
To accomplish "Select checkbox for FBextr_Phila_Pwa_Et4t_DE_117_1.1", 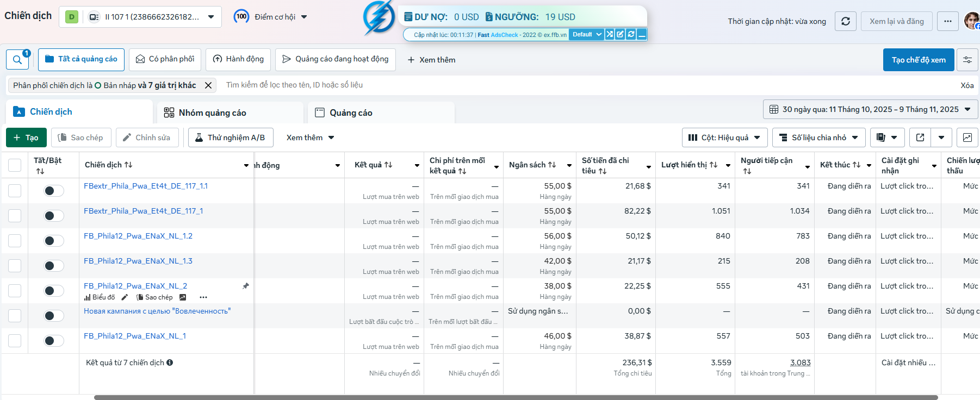I will pos(15,191).
